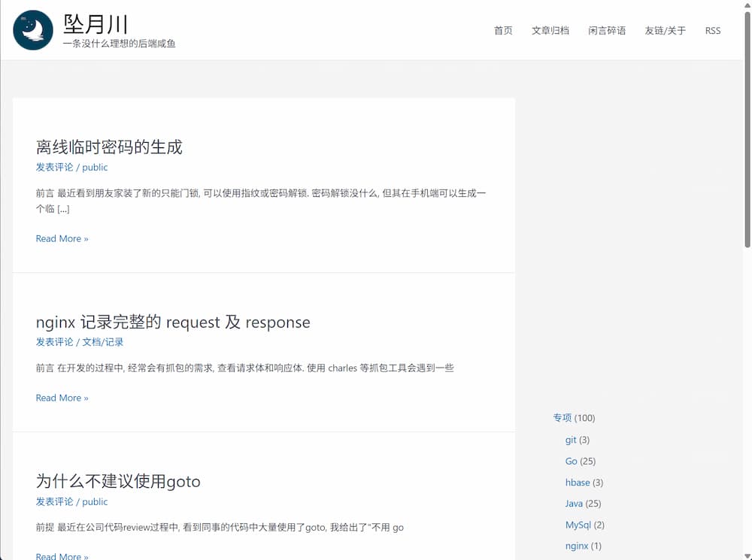Read More on the nginx post

(62, 398)
